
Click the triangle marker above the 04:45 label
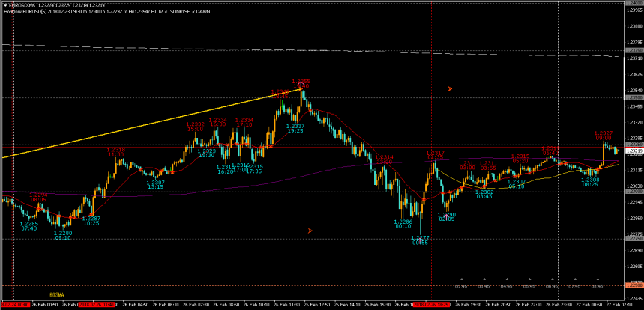click(x=507, y=279)
